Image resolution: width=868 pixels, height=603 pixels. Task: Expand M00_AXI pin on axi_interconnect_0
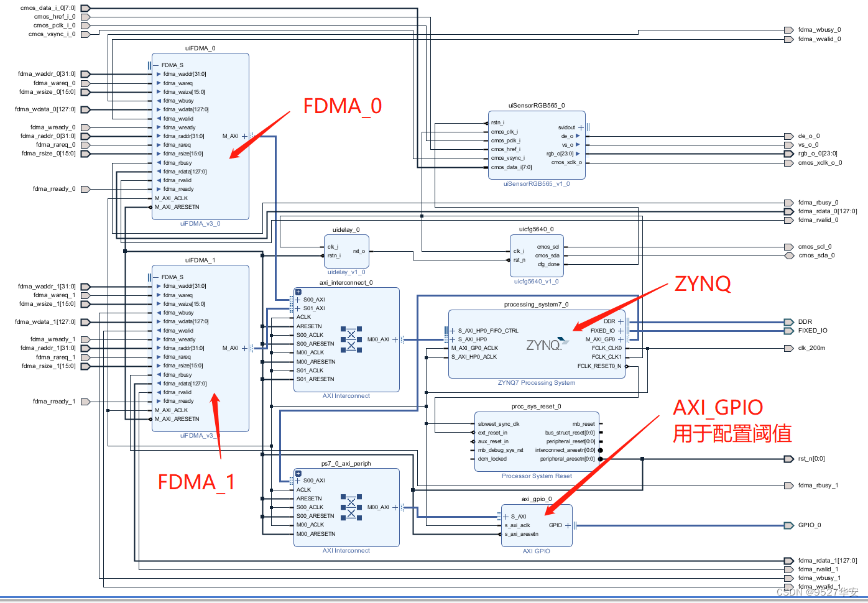(x=395, y=339)
